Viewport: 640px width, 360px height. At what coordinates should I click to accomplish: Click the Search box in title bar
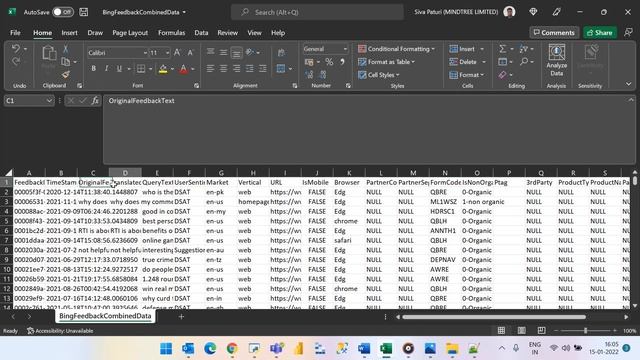point(317,12)
